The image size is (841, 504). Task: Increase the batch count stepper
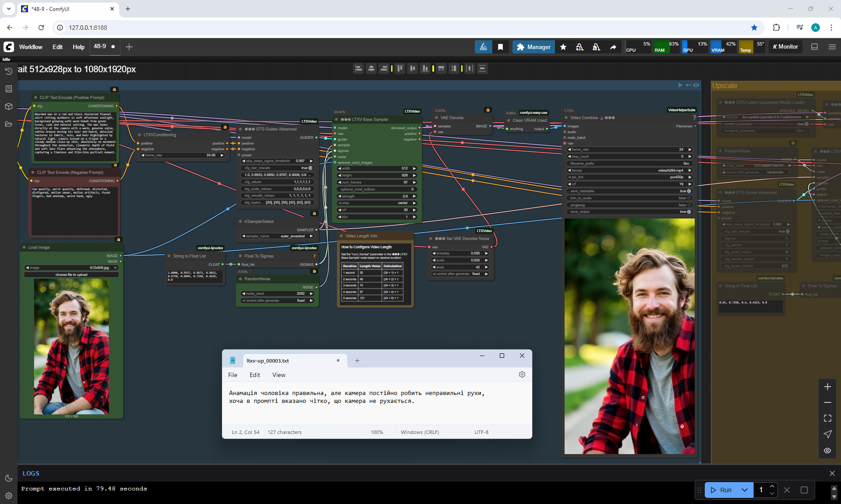pyautogui.click(x=772, y=486)
